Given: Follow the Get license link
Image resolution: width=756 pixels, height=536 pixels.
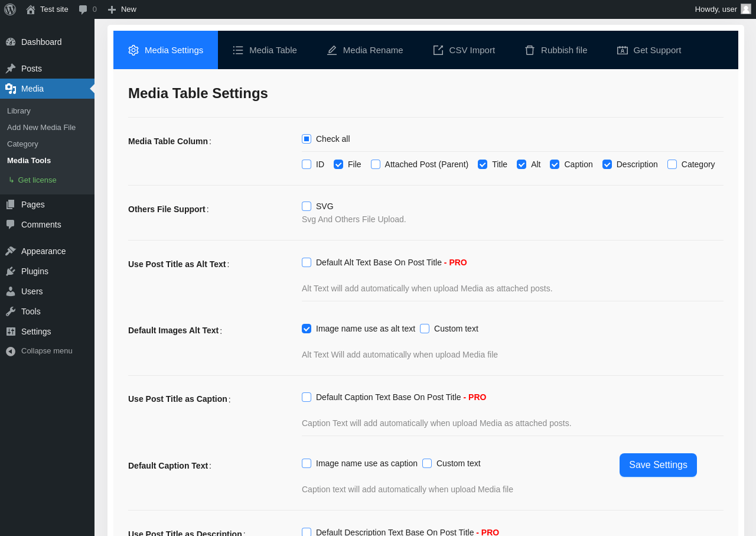Looking at the screenshot, I should click(37, 180).
